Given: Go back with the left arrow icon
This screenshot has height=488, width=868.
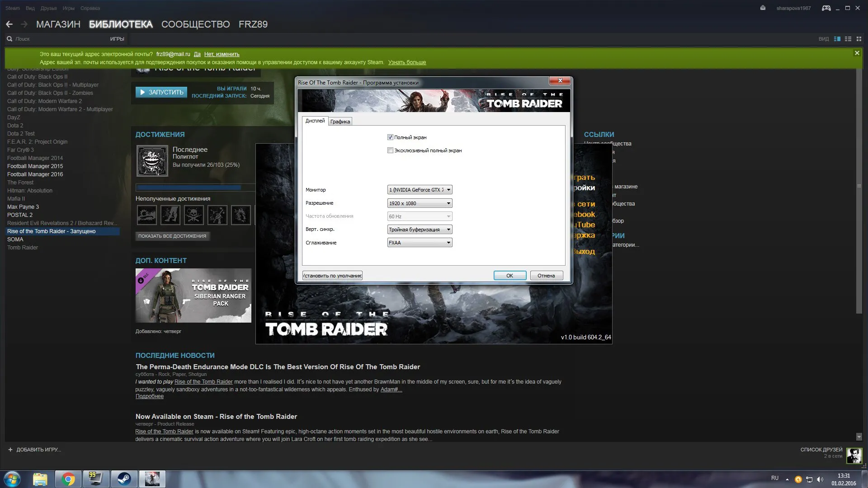Looking at the screenshot, I should [x=9, y=24].
